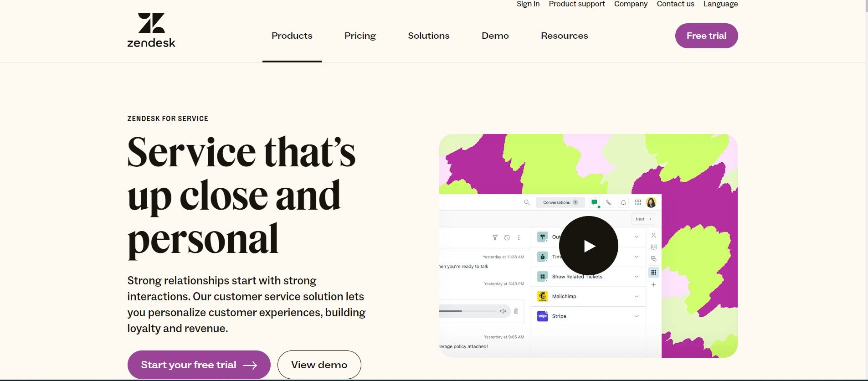Image resolution: width=868 pixels, height=381 pixels.
Task: Click the Free trial button
Action: click(706, 36)
